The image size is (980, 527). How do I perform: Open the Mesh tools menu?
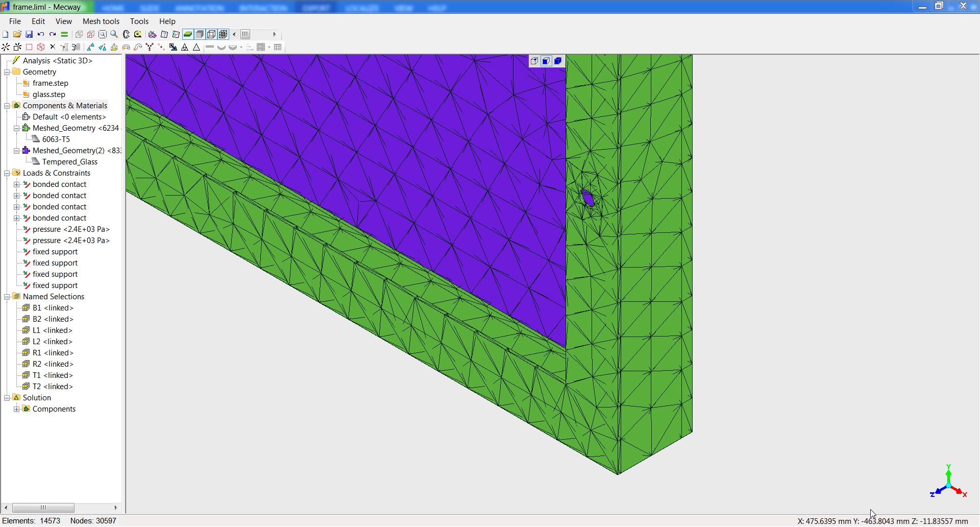pos(101,21)
